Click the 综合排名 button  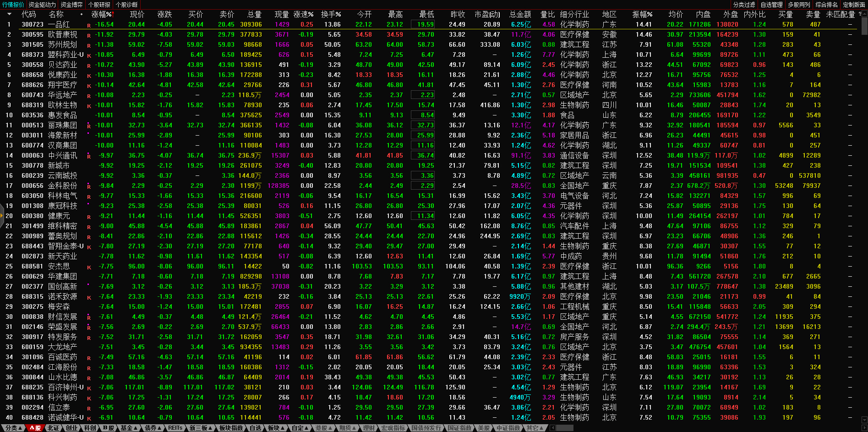click(x=826, y=5)
